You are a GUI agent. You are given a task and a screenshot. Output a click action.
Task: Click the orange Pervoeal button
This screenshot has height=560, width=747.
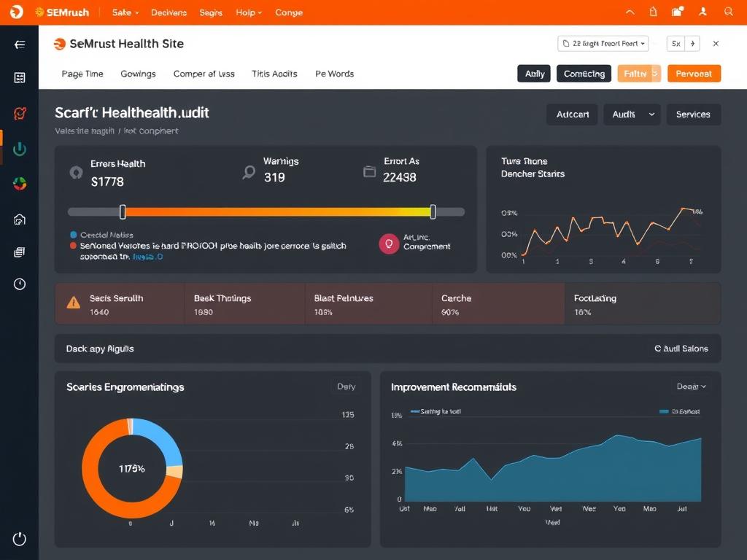pyautogui.click(x=694, y=74)
